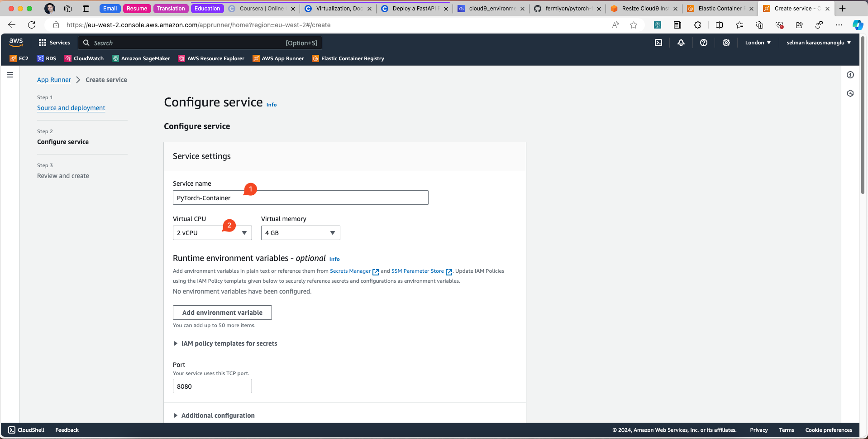
Task: Switch to Deploy a FastAPI tab
Action: click(x=415, y=9)
